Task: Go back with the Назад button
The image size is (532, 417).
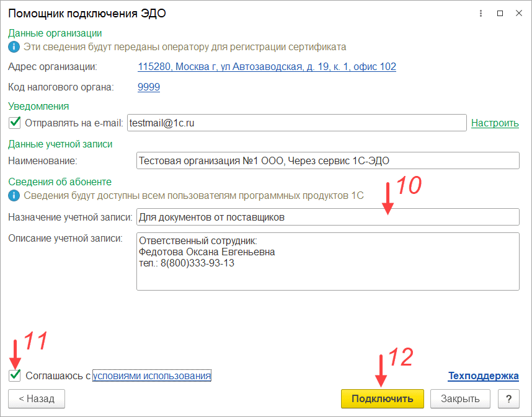Action: click(x=37, y=398)
